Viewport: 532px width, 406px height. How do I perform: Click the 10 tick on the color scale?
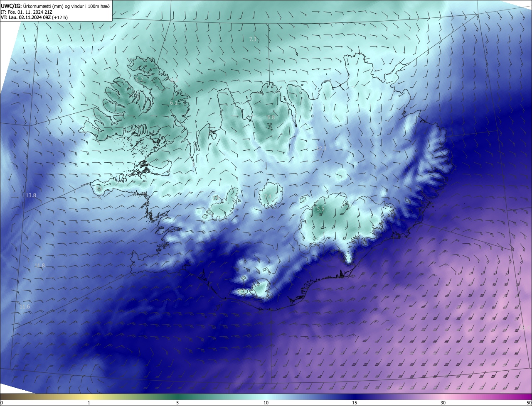pyautogui.click(x=266, y=403)
